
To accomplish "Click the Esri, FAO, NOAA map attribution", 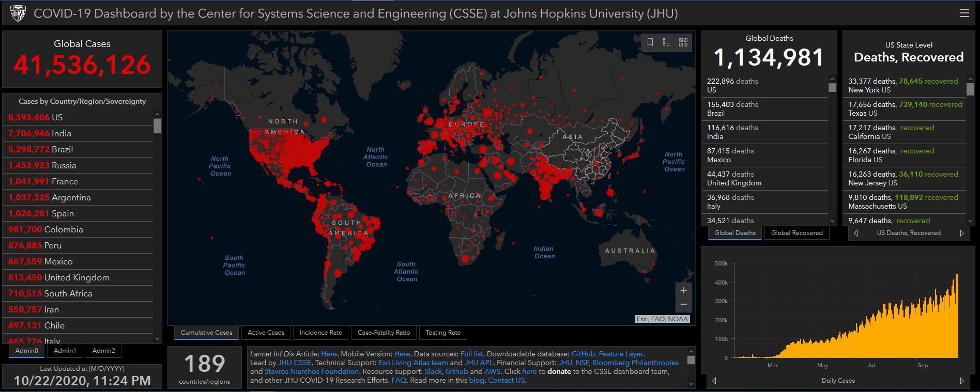I will 662,319.
